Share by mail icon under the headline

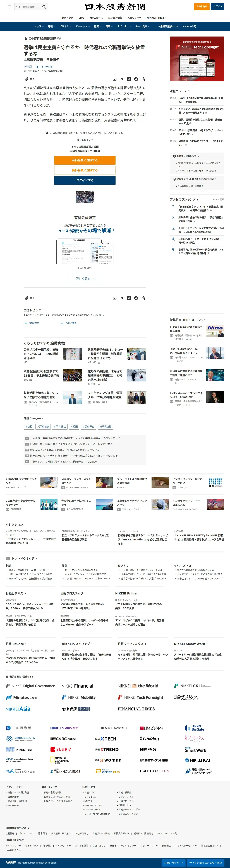click(x=115, y=79)
